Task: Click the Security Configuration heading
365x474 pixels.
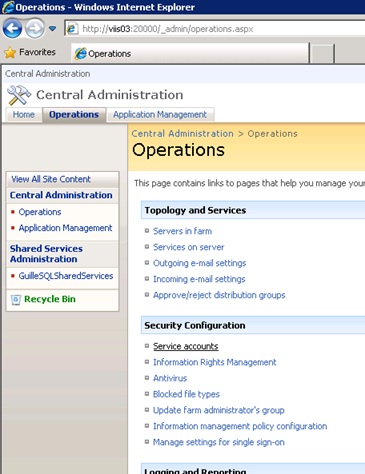Action: click(195, 325)
